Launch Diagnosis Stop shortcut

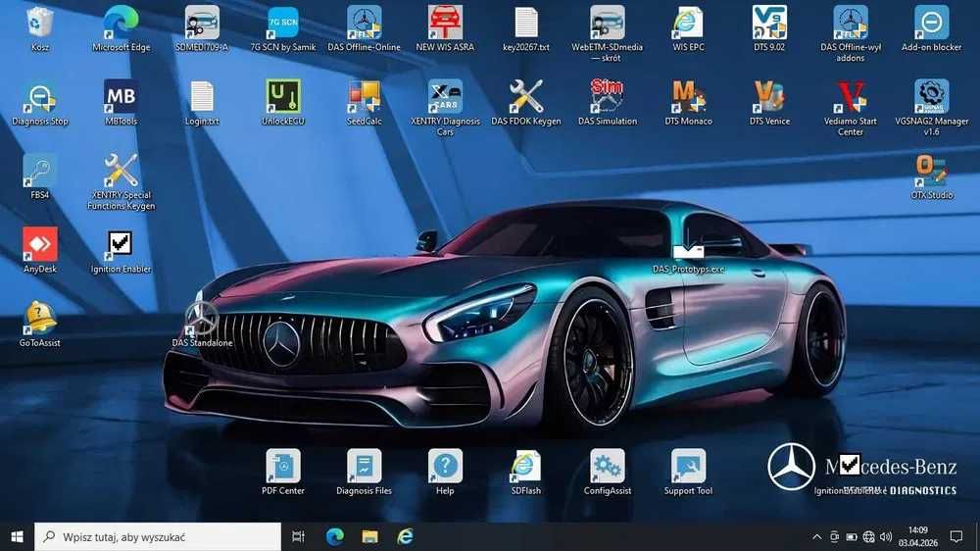40,97
